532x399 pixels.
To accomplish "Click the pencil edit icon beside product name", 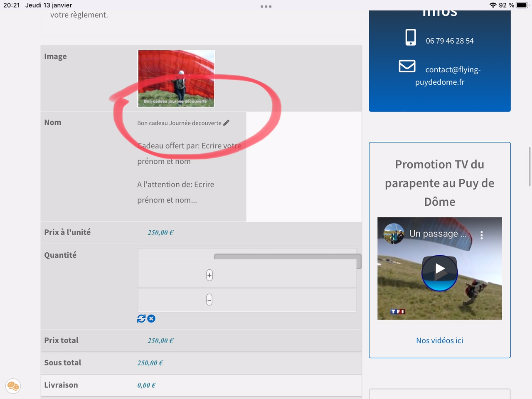I will coord(226,123).
